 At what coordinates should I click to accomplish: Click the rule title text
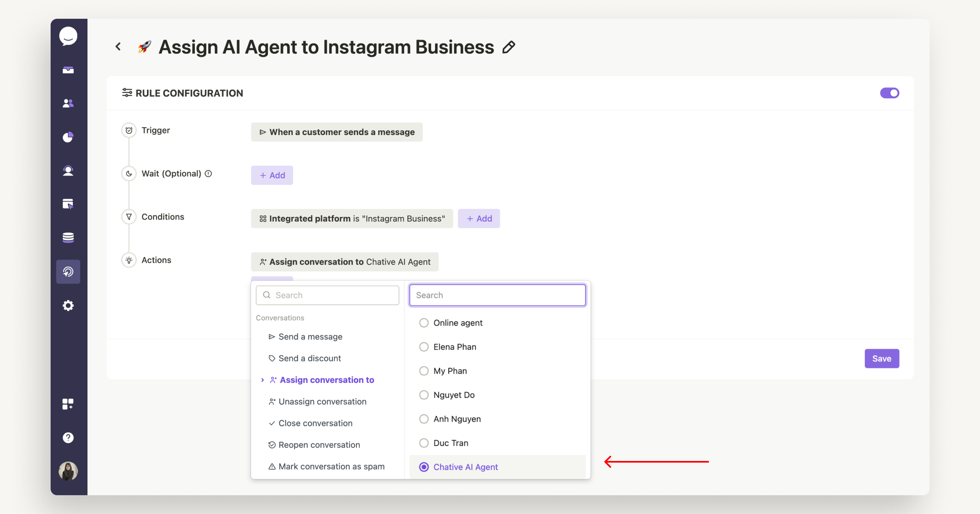[x=326, y=47]
